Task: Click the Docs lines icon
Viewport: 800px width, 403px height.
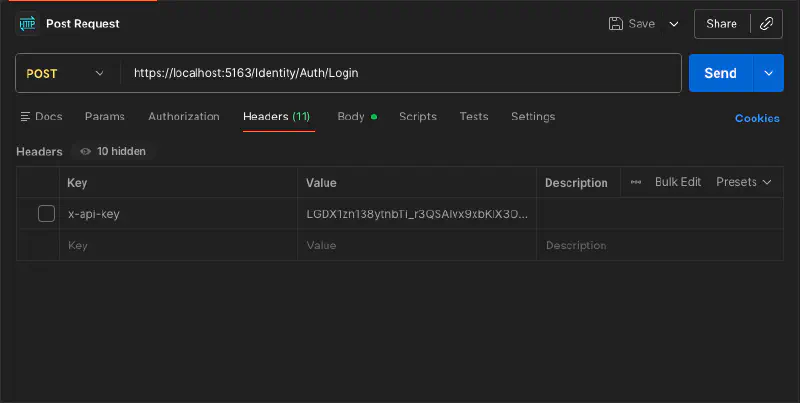Action: (25, 117)
